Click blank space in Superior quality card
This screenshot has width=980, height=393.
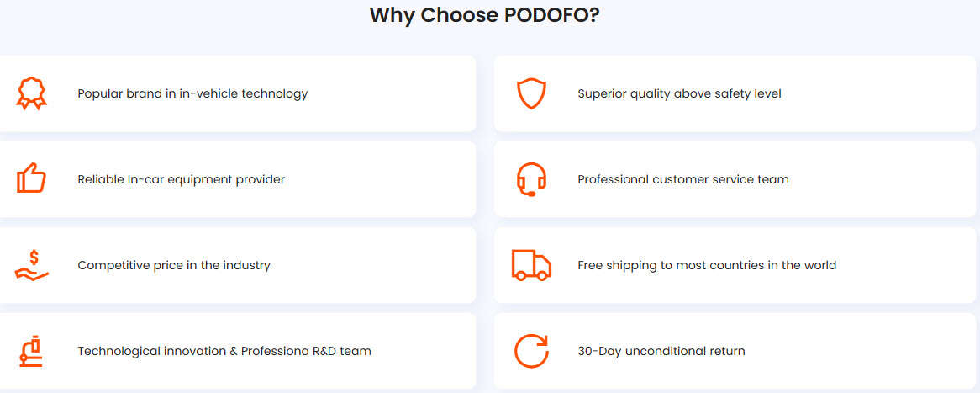[x=883, y=93]
